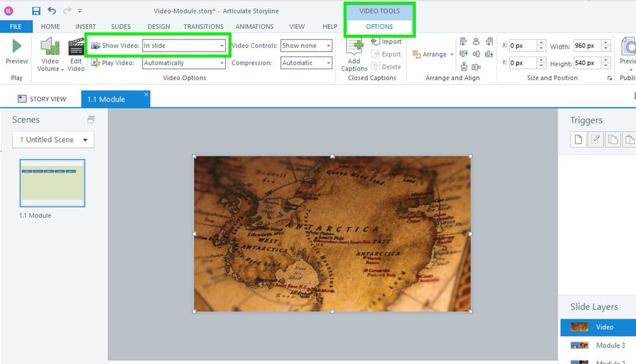Click the Align Left icon
The height and width of the screenshot is (364, 636).
click(x=463, y=41)
